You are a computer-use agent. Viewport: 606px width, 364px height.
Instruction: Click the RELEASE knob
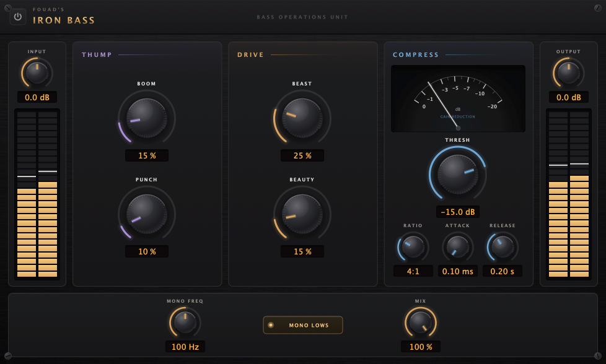coord(503,247)
